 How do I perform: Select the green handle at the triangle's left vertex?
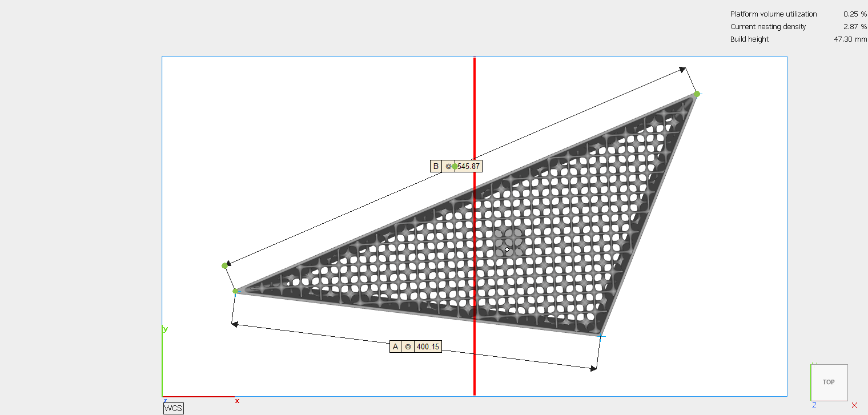pyautogui.click(x=235, y=291)
